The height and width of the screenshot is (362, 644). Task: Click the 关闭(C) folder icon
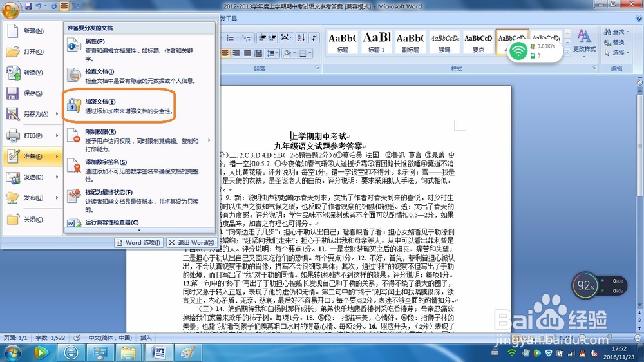tap(13, 219)
